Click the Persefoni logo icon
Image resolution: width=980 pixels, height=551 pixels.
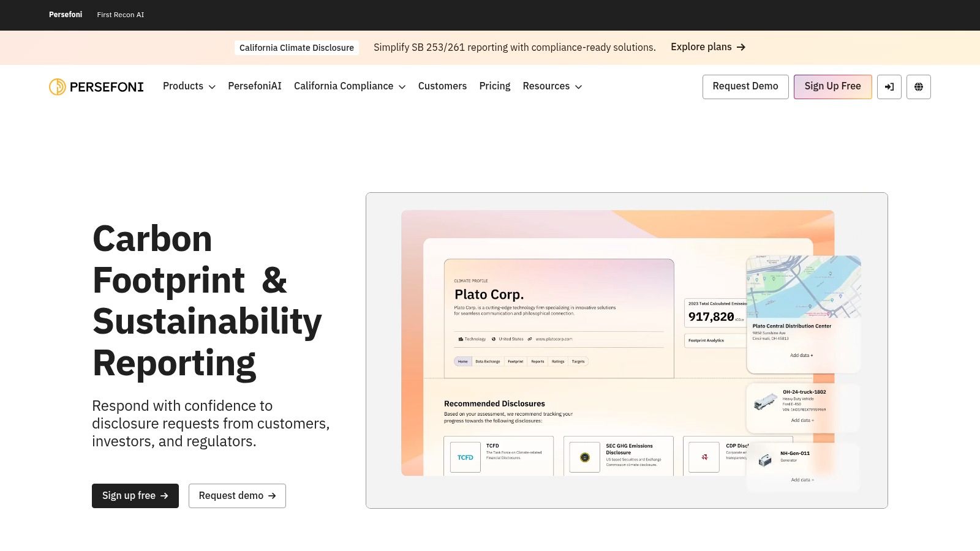click(x=58, y=87)
